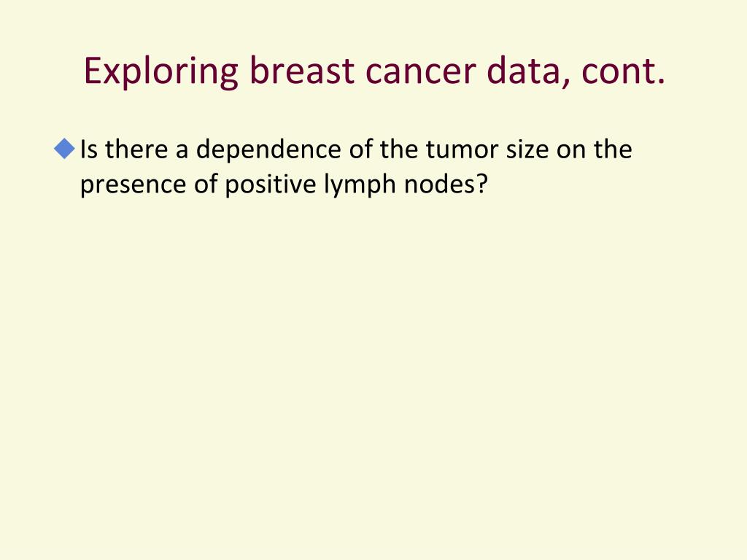Select the word 'there' in the bullet

coord(136,149)
